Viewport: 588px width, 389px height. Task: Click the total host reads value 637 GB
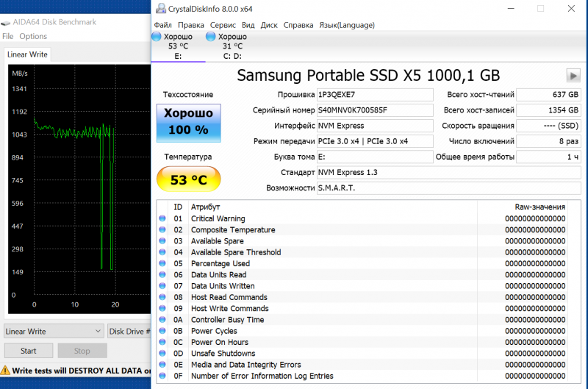point(548,95)
